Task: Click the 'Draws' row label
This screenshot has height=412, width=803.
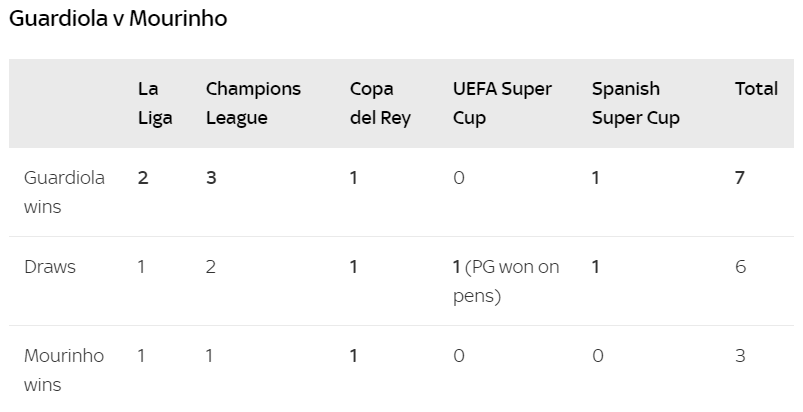Action: pyautogui.click(x=50, y=267)
